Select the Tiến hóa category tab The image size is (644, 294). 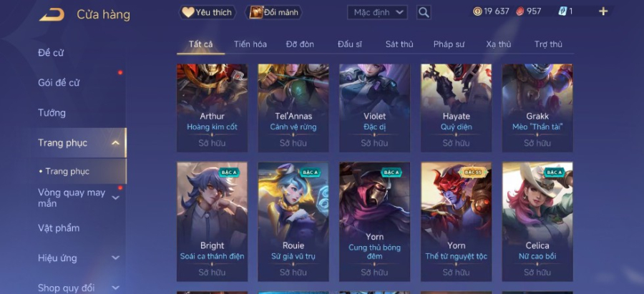[250, 44]
